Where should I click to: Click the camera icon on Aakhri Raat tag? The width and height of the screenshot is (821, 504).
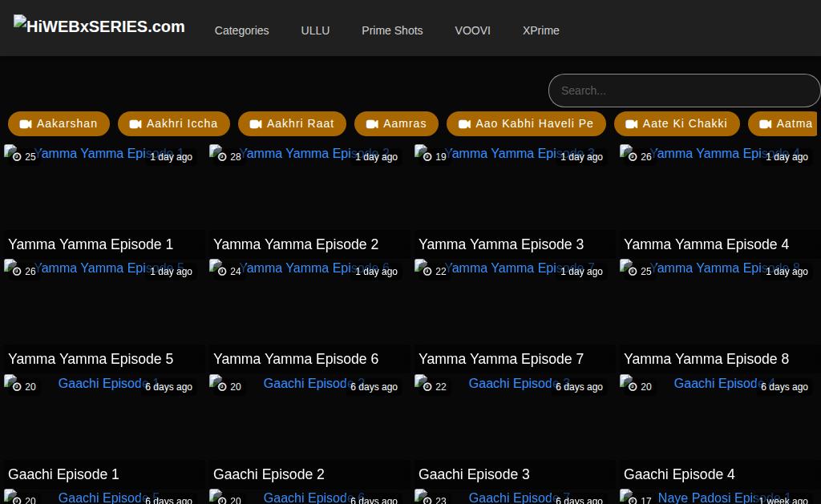pyautogui.click(x=256, y=124)
